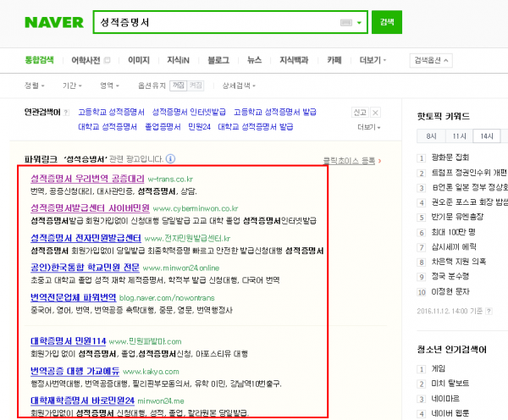Open teen popular search 네이버 웹툰

pos(450,413)
